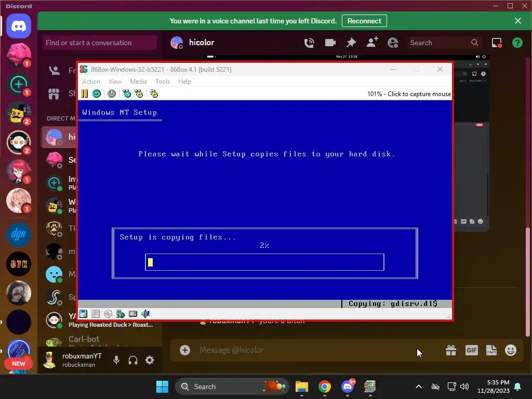Viewport: 532px width, 399px height.
Task: Open Discord Help question mark icon
Action: click(x=517, y=43)
